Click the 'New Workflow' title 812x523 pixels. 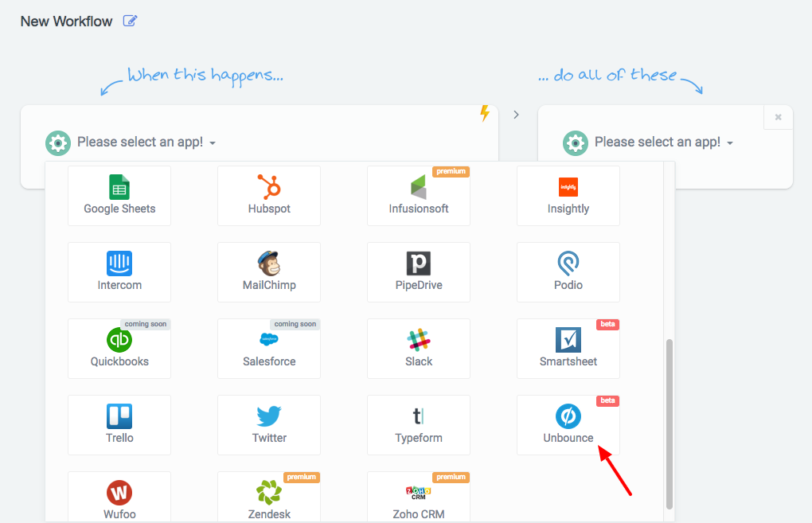click(66, 21)
